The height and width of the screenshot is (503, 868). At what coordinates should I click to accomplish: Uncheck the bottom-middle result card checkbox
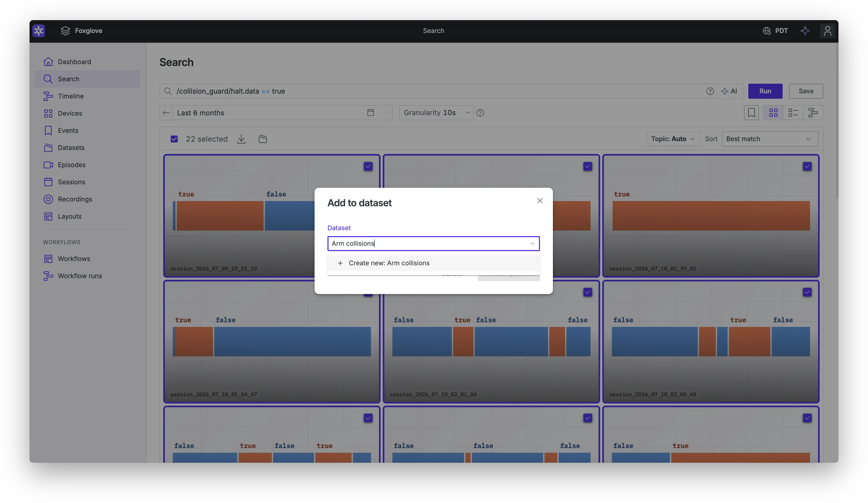[x=588, y=418]
